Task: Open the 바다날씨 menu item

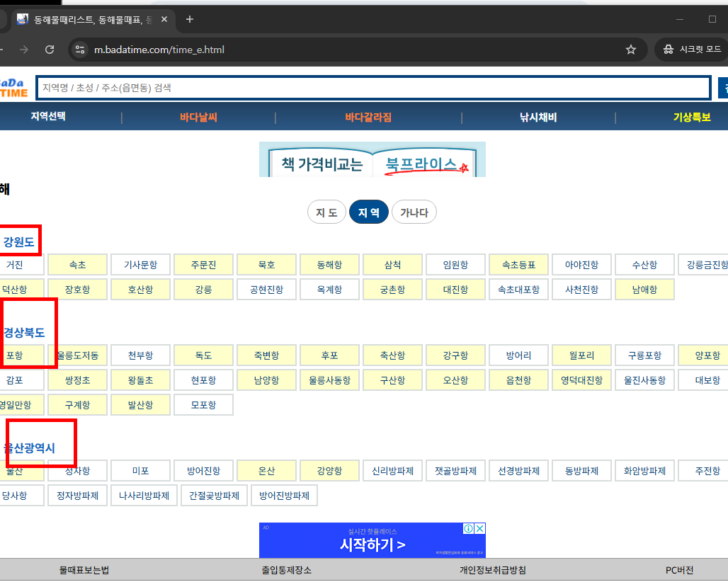Action: [x=198, y=117]
